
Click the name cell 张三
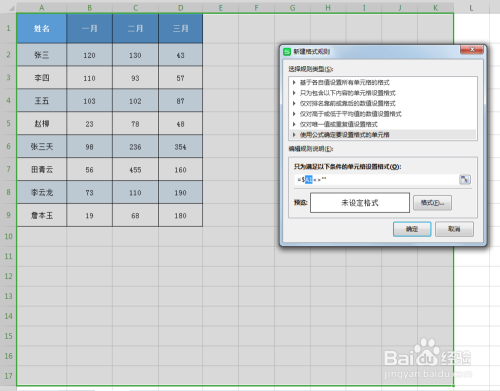click(42, 55)
